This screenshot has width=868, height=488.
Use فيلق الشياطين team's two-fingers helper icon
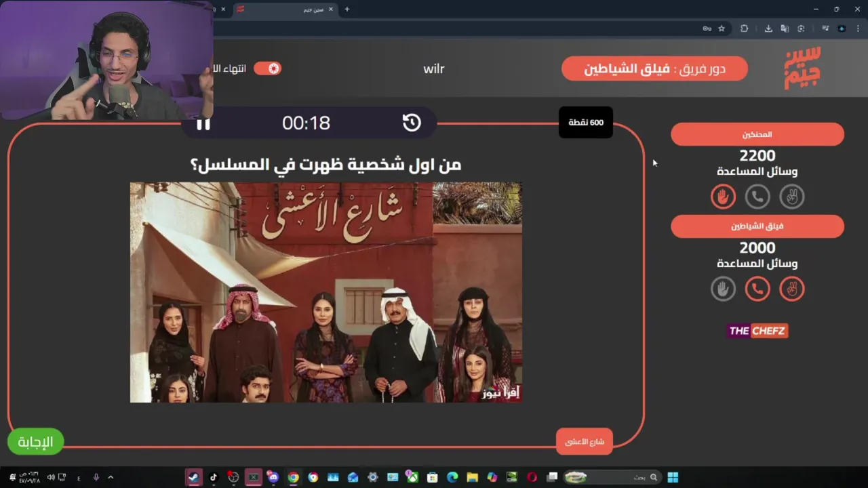(x=792, y=289)
